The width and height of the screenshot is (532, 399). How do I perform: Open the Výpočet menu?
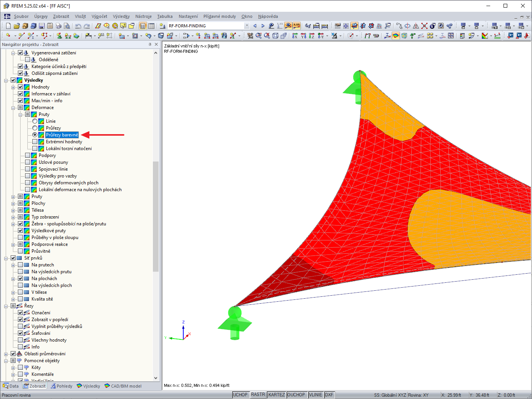pyautogui.click(x=99, y=16)
